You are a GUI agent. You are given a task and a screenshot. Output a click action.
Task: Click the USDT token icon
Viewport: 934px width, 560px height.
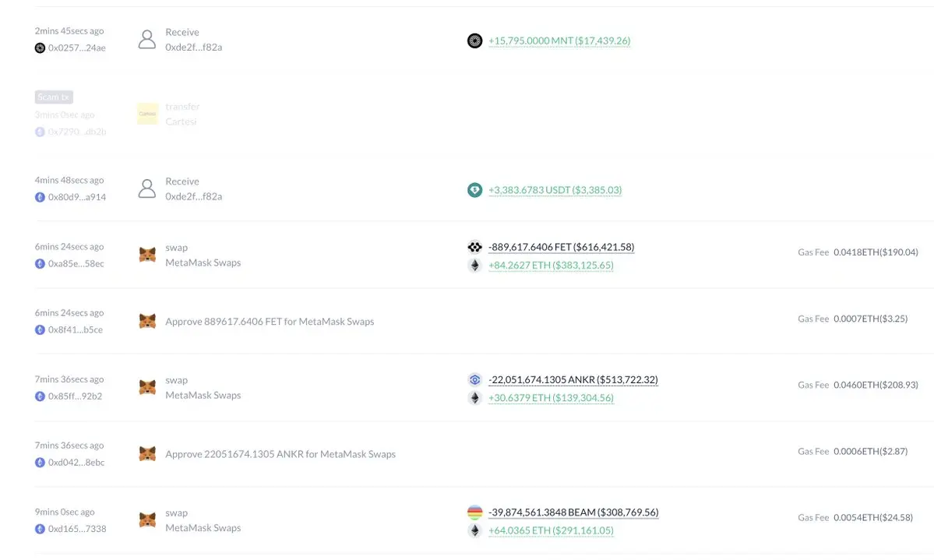pyautogui.click(x=474, y=190)
